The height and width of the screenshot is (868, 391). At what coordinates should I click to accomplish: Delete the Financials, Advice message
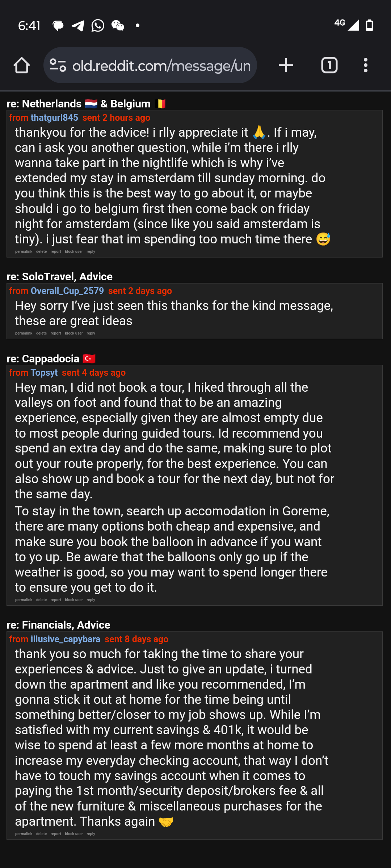click(42, 834)
